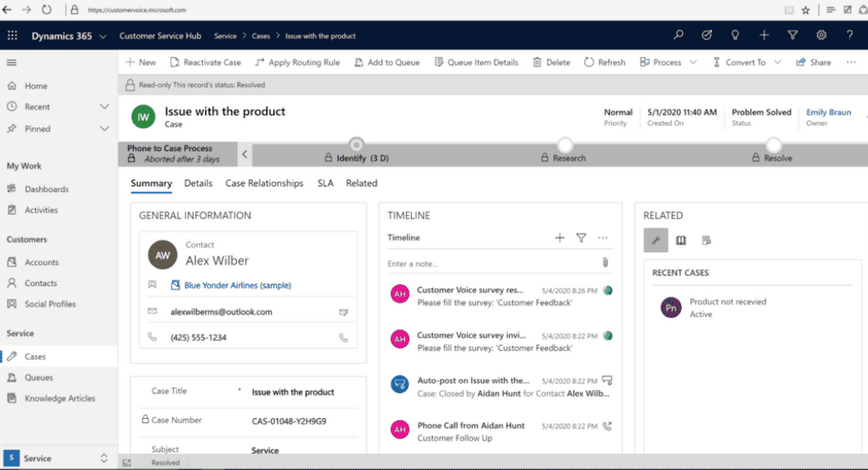Switch to the Case Relationships tab
The image size is (868, 470).
point(264,183)
